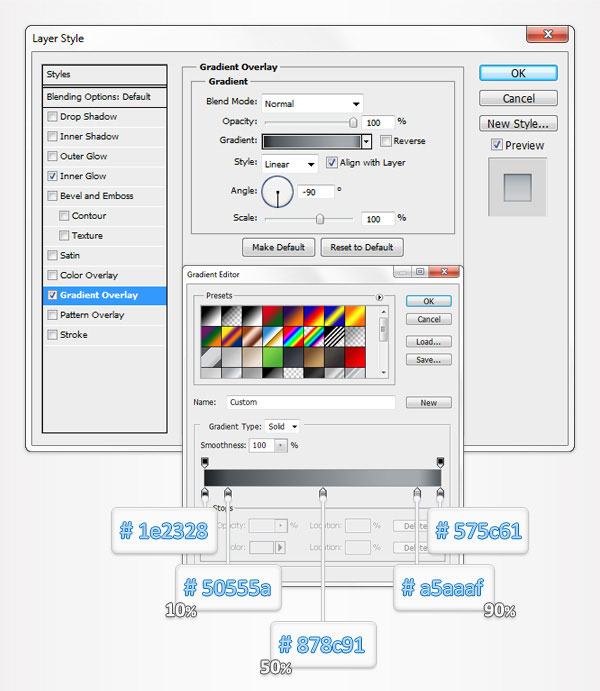The image size is (600, 691).
Task: Click the gradient preview bar in Gradient Overlay
Action: click(312, 141)
